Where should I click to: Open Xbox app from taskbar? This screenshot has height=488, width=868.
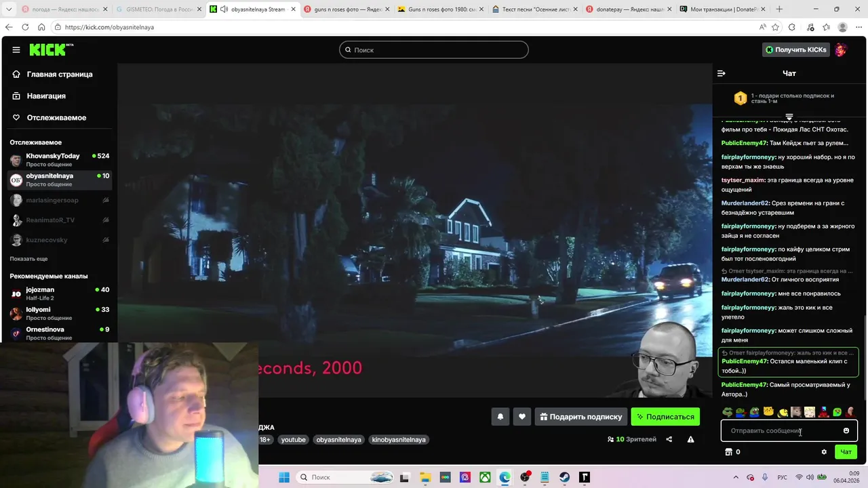click(x=485, y=477)
